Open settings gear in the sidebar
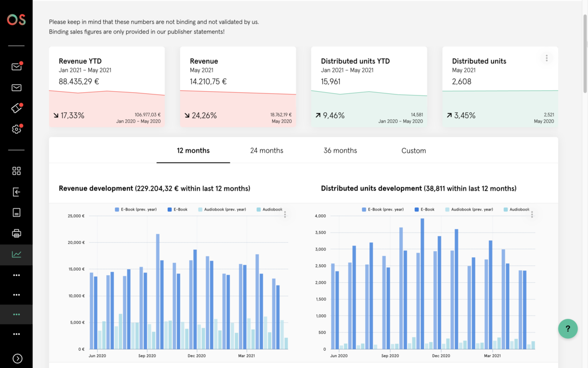Image resolution: width=588 pixels, height=368 pixels. point(16,129)
